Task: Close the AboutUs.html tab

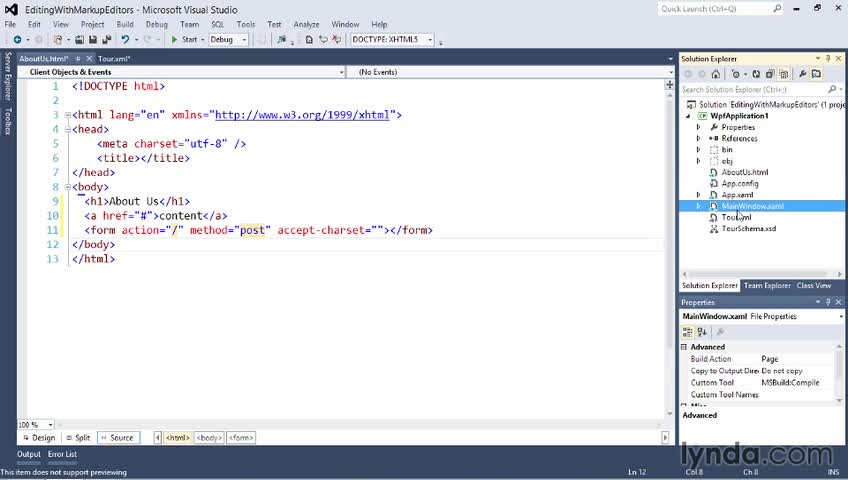Action: [89, 58]
